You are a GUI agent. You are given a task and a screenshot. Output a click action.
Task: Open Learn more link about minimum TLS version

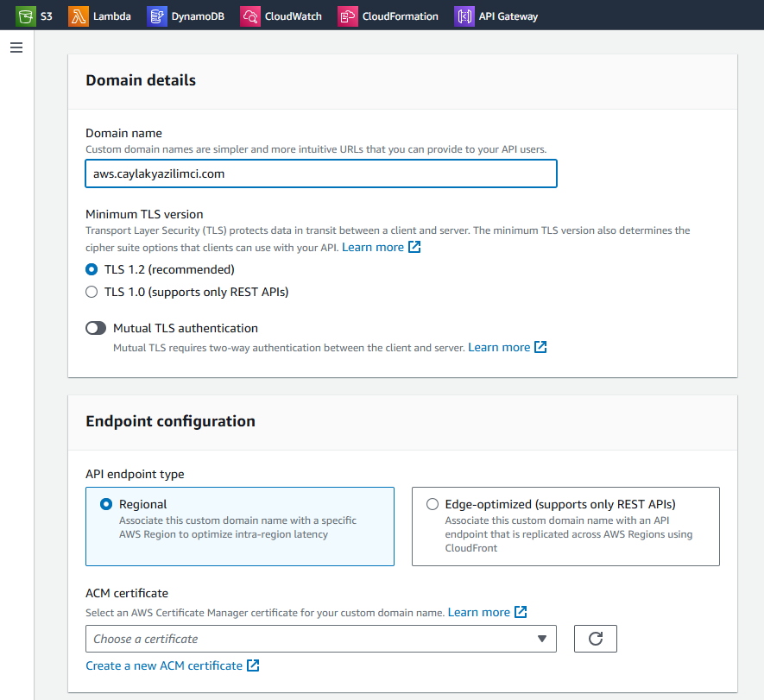pyautogui.click(x=373, y=247)
